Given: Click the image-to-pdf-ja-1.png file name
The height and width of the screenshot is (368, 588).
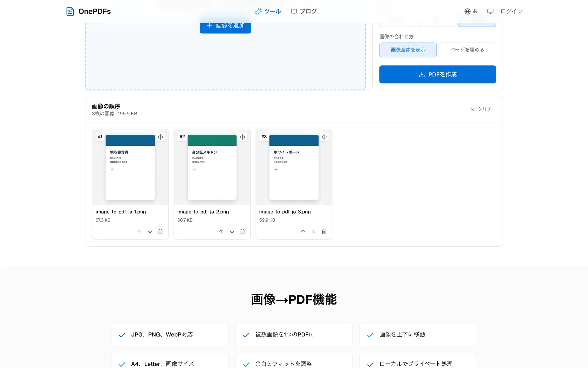Looking at the screenshot, I should pyautogui.click(x=121, y=212).
